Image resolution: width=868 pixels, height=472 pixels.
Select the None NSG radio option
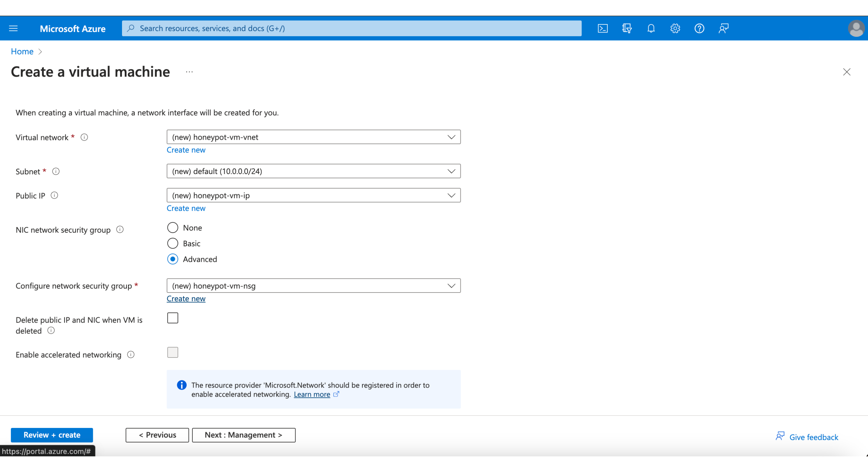(x=172, y=228)
